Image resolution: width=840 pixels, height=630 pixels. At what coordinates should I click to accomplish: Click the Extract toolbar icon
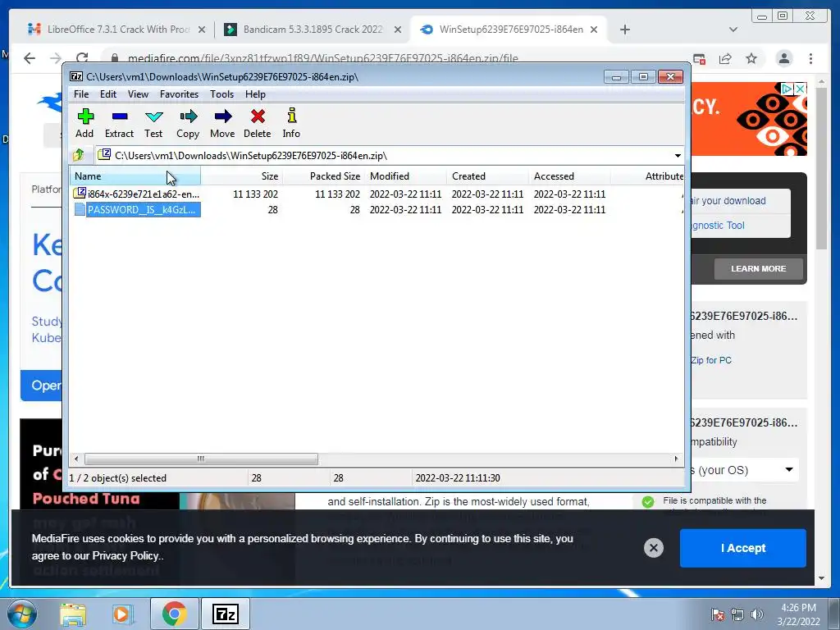[x=119, y=123]
